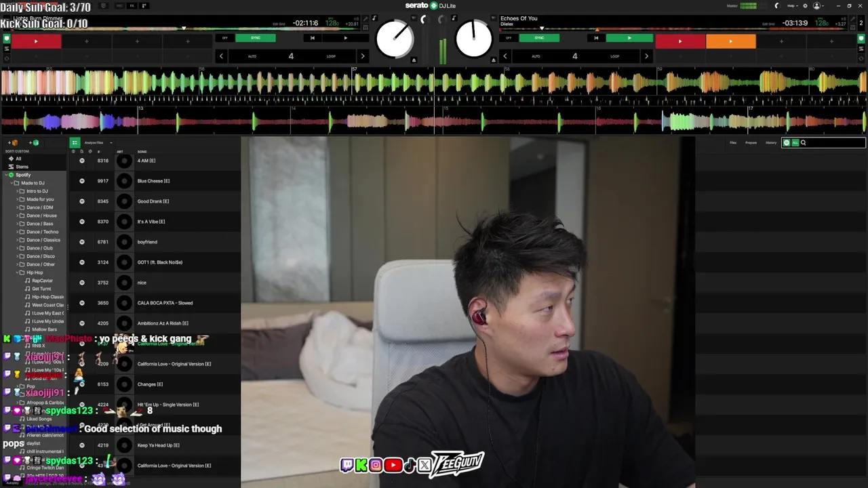Eject track from left deck
The height and width of the screenshot is (488, 868).
(414, 60)
